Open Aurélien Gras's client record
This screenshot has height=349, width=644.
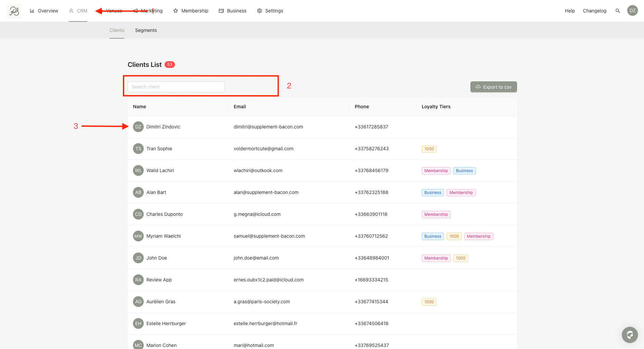point(161,302)
